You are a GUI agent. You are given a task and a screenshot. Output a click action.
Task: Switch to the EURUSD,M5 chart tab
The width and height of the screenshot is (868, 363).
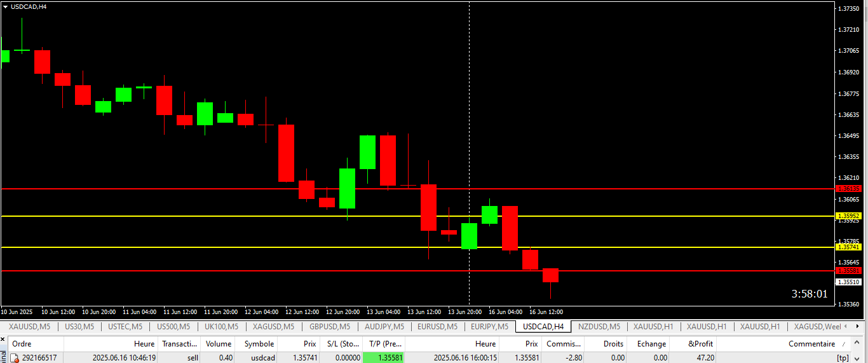437,327
